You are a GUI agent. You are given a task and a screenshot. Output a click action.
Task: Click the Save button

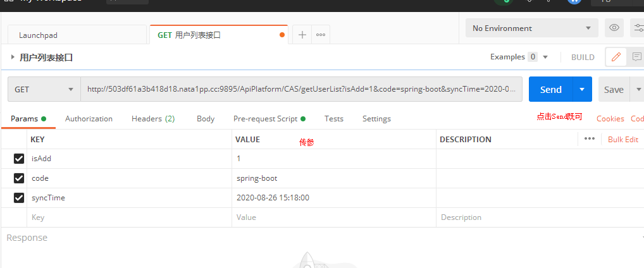pyautogui.click(x=614, y=89)
